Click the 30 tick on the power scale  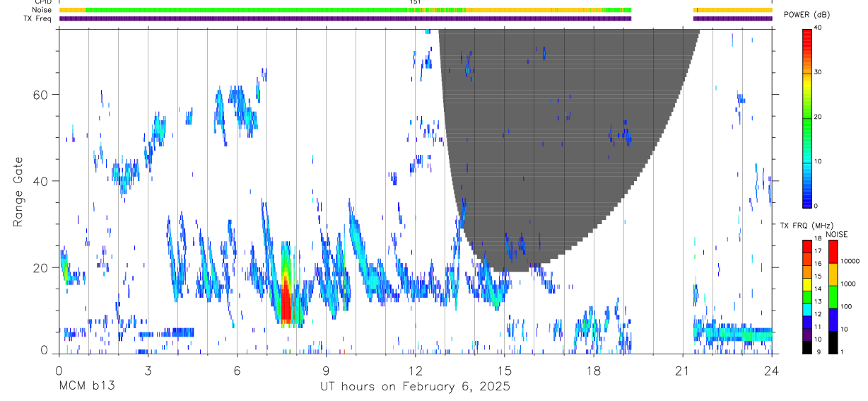click(x=819, y=73)
